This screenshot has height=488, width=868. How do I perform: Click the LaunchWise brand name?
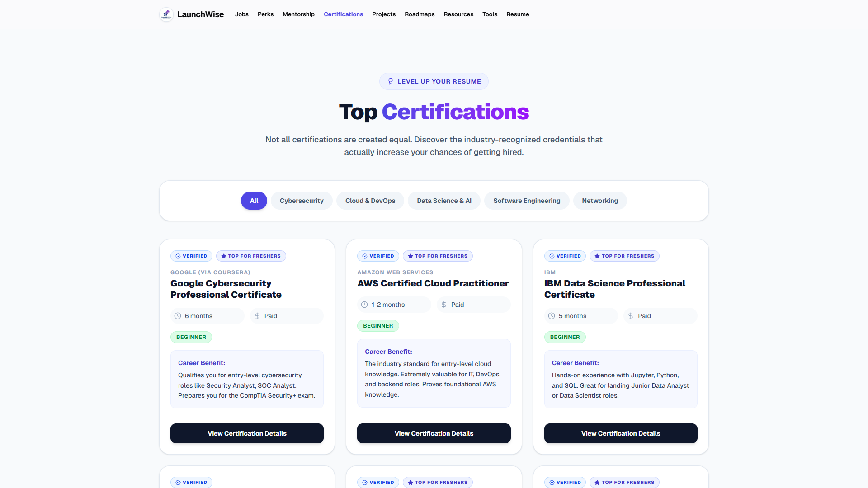click(x=200, y=14)
